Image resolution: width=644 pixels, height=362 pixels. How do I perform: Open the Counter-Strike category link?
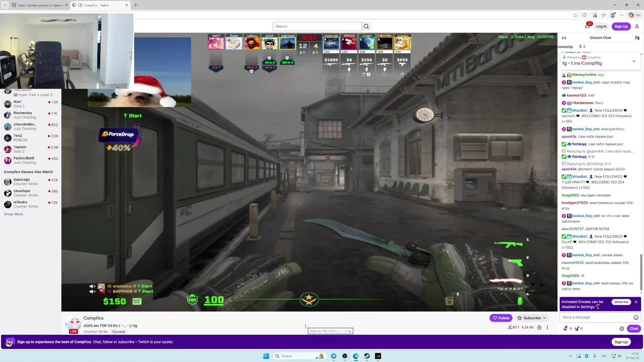click(x=96, y=332)
